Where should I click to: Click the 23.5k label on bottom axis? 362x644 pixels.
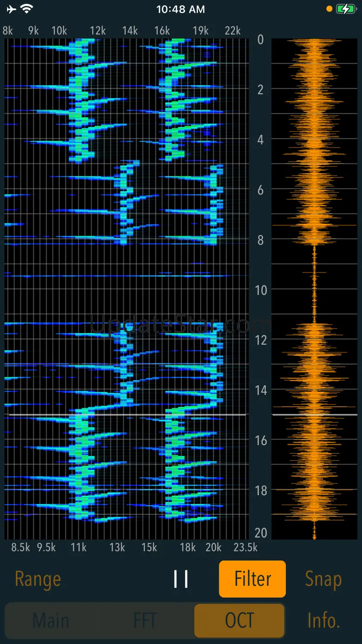click(x=246, y=547)
